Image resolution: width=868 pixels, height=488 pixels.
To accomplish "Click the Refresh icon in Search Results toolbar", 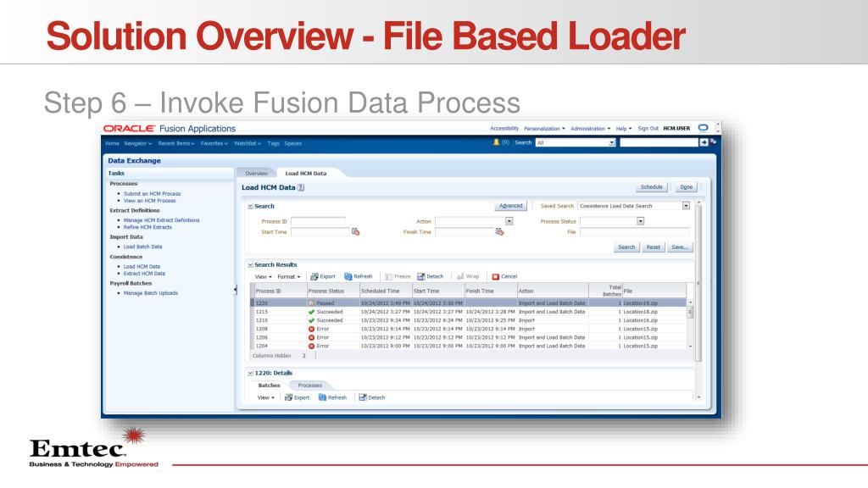I will [x=348, y=277].
